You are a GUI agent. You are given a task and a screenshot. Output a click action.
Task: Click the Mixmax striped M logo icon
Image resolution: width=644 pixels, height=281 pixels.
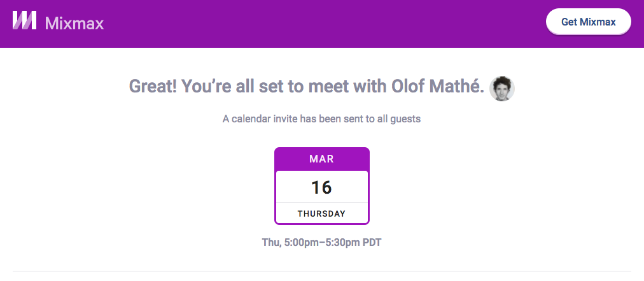(x=25, y=21)
